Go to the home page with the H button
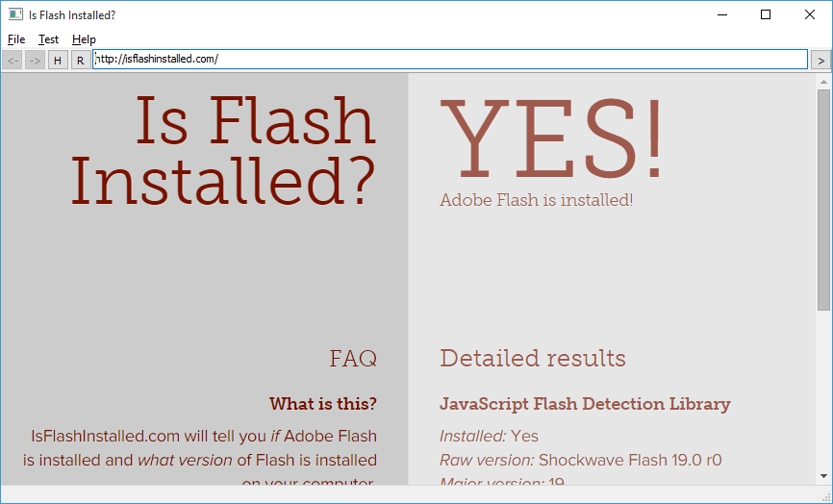 click(x=58, y=60)
